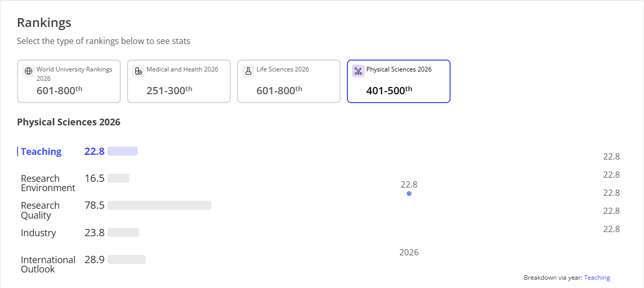Select the Industry metric label
This screenshot has height=288, width=644.
click(38, 233)
